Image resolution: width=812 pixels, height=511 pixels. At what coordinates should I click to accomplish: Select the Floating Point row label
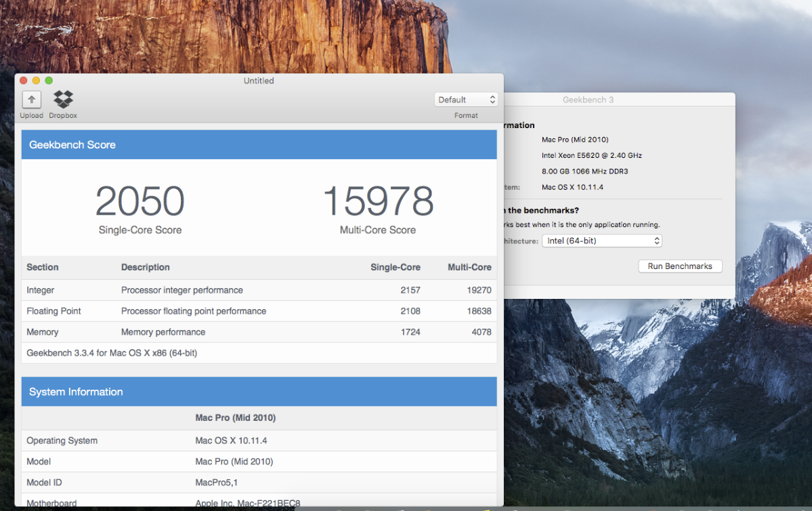[54, 311]
